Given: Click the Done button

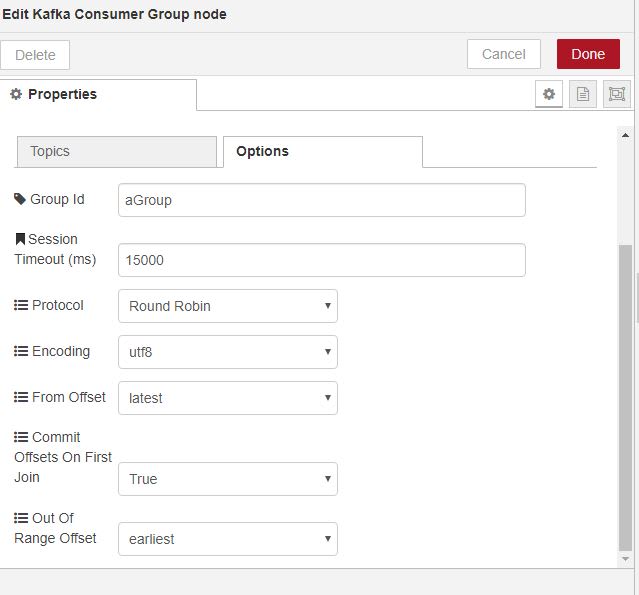Looking at the screenshot, I should [x=588, y=54].
